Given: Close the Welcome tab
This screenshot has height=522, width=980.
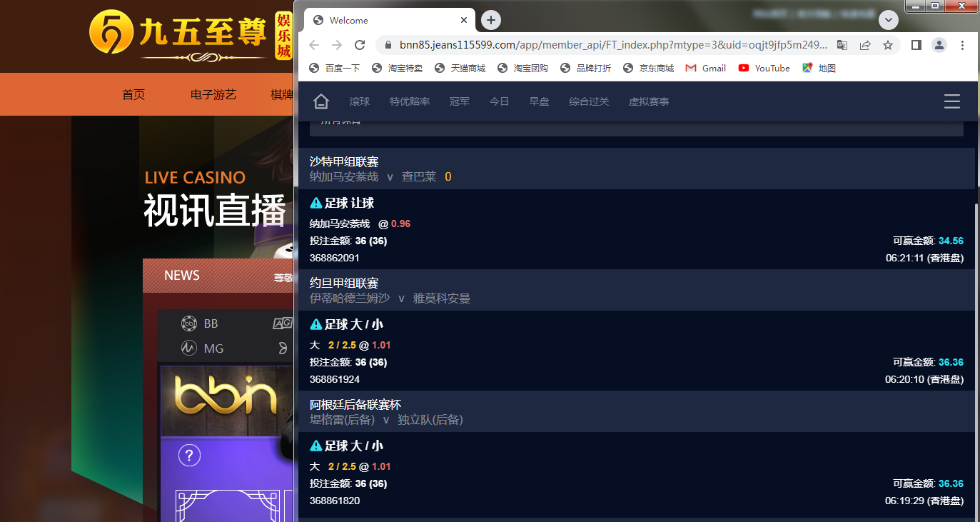Looking at the screenshot, I should coord(464,20).
